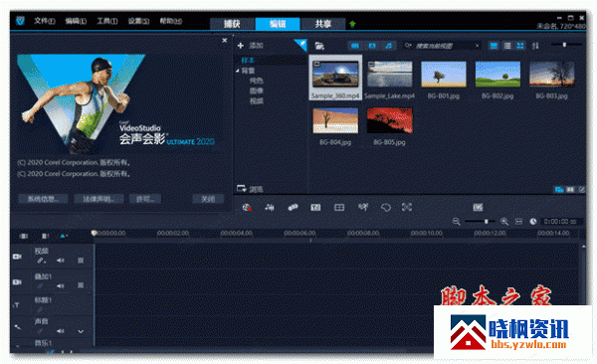Toggle the hide titles view button
The image size is (597, 364).
[x=494, y=46]
